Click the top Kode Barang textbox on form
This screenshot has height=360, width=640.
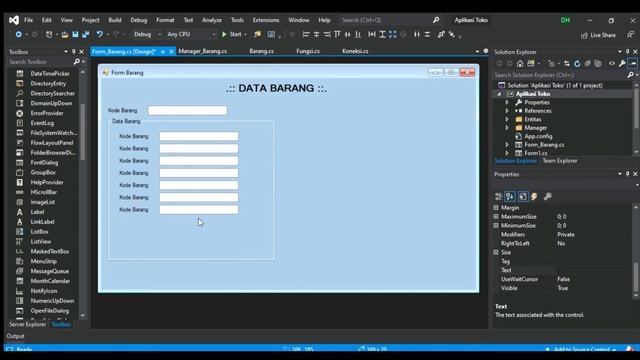point(187,111)
